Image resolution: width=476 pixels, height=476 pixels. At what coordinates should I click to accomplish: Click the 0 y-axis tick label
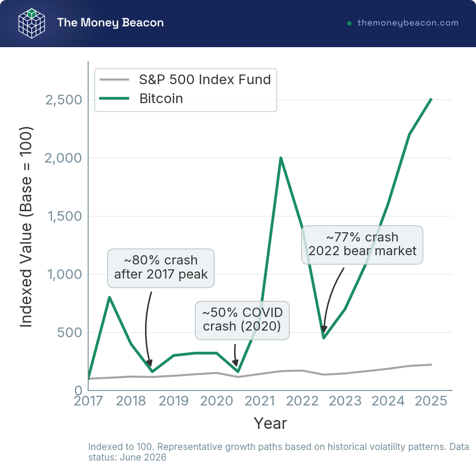(78, 390)
